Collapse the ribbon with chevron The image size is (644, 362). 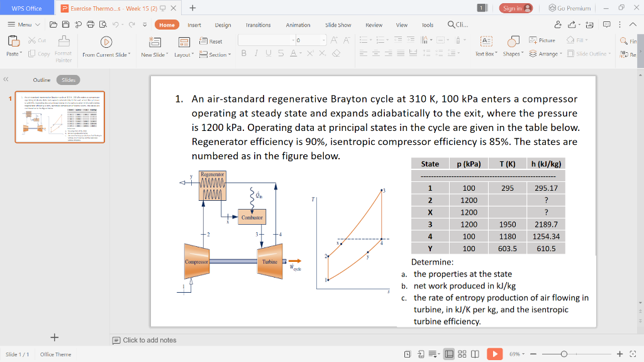(633, 25)
